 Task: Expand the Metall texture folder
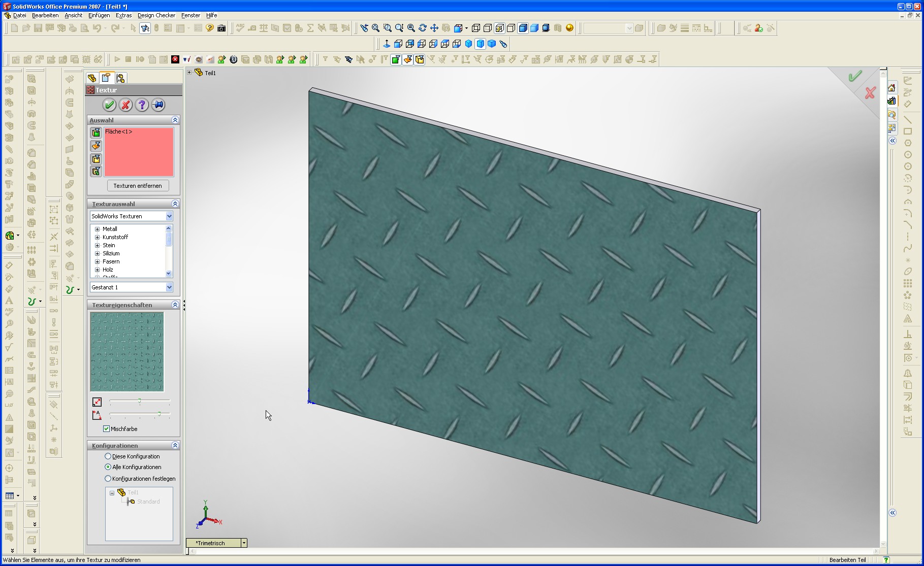coord(97,229)
